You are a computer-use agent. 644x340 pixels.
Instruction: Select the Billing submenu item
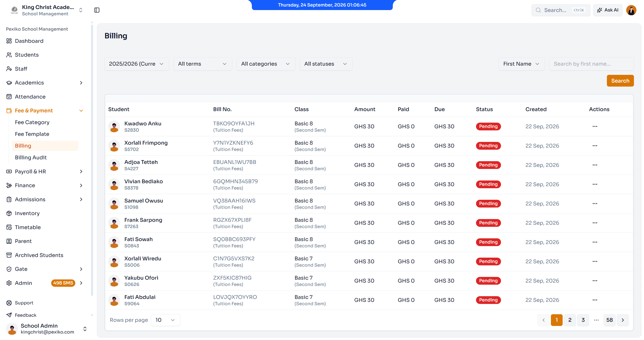45,146
